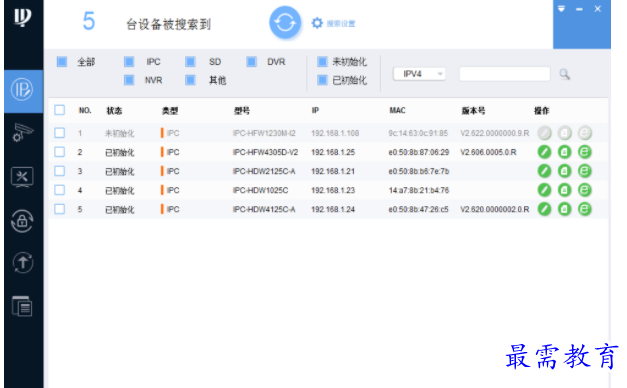Toggle the 全部 filter checkbox
627x388 pixels.
(x=62, y=62)
